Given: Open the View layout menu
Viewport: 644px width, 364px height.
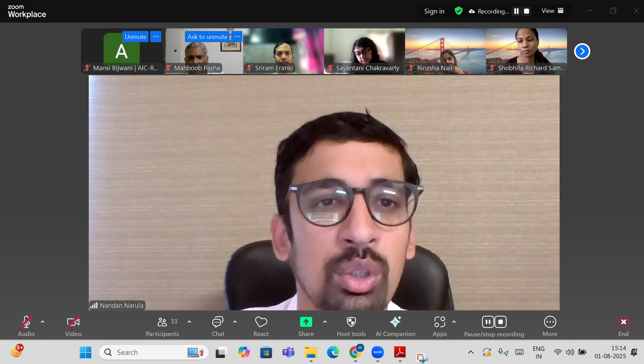Looking at the screenshot, I should [x=553, y=11].
